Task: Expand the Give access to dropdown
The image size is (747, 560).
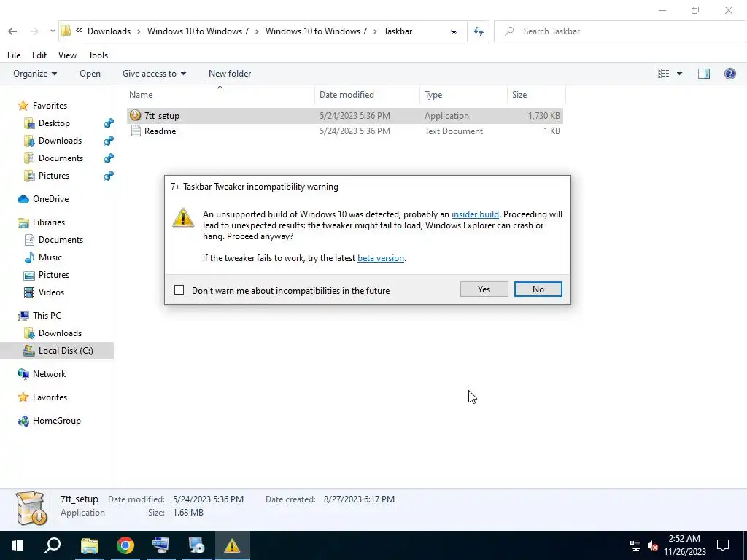Action: (x=155, y=74)
